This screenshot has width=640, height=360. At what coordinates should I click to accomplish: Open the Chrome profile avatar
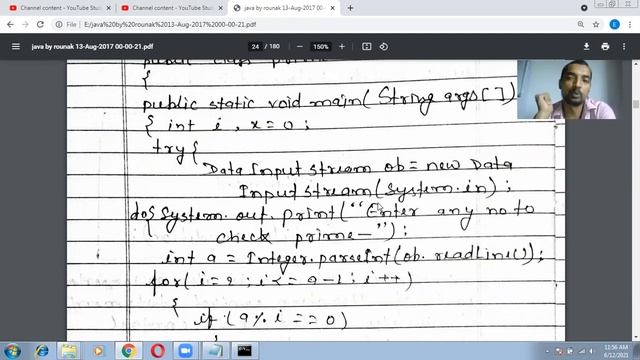pos(614,24)
